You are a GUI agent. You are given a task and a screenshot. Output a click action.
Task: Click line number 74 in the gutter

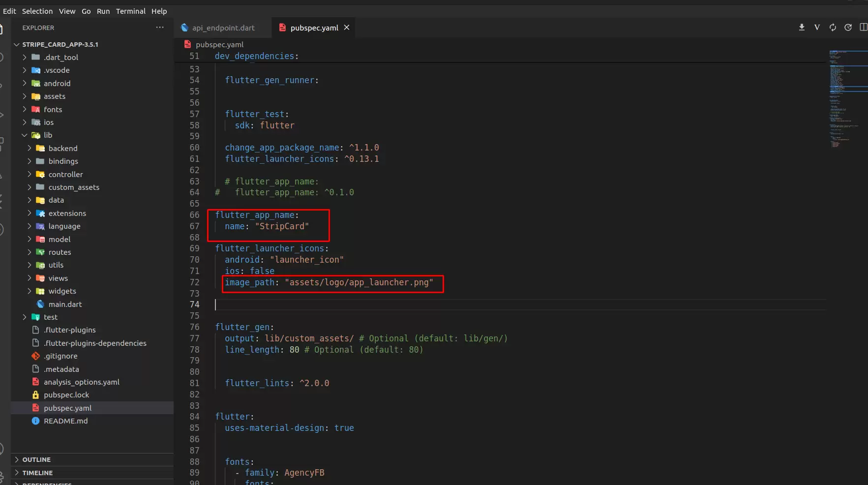coord(195,304)
